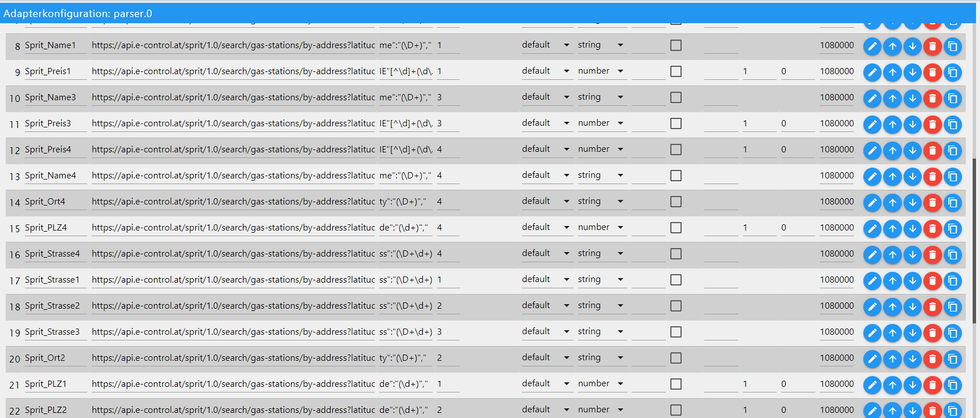Open the type dropdown for Sprit_Name1
Viewport: 980px width, 418px height.
pos(602,45)
